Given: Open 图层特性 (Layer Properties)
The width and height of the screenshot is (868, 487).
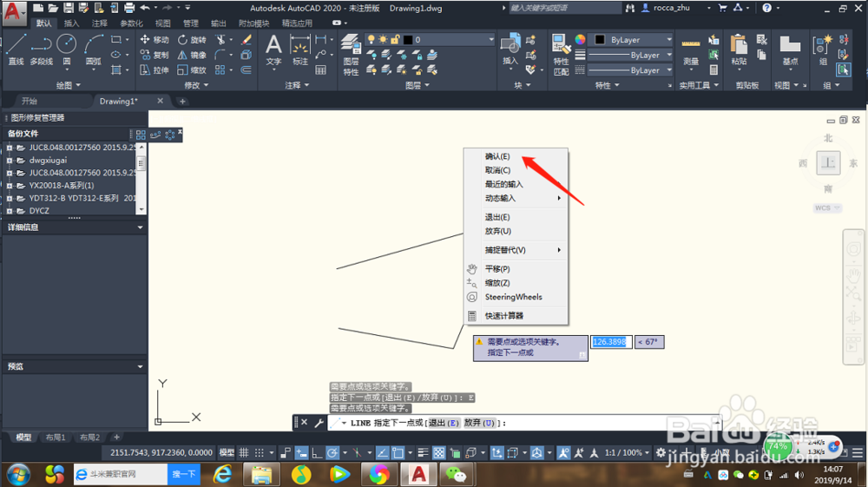Looking at the screenshot, I should [351, 54].
